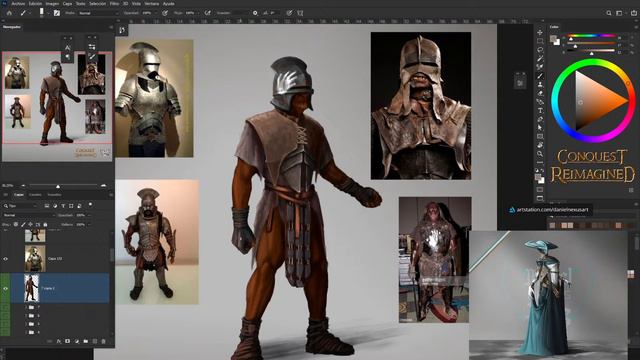640x360 pixels.
Task: Hide the Capa 132 layer
Action: pos(6,259)
